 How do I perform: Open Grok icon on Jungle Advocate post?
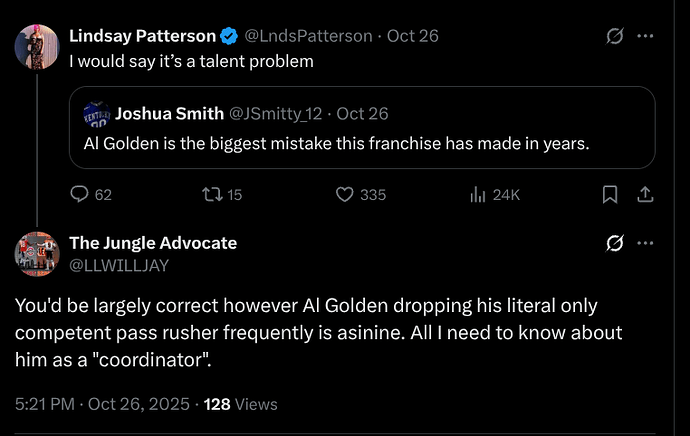[616, 243]
